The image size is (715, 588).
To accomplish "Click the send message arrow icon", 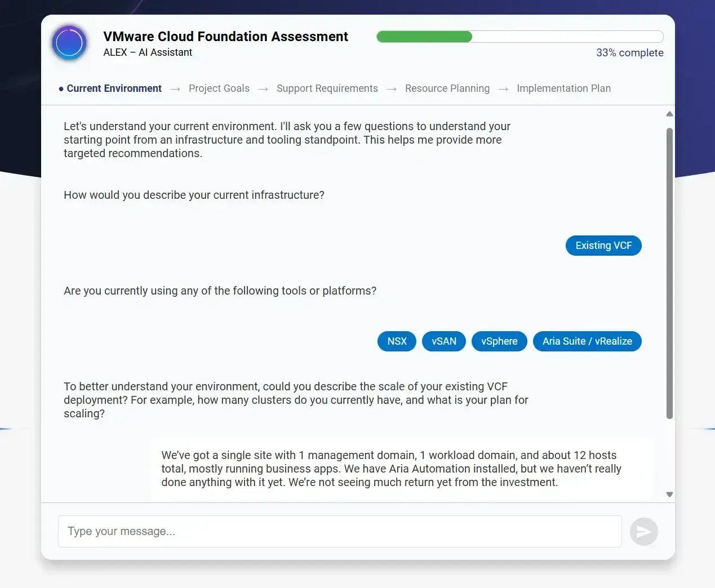I will [x=643, y=531].
